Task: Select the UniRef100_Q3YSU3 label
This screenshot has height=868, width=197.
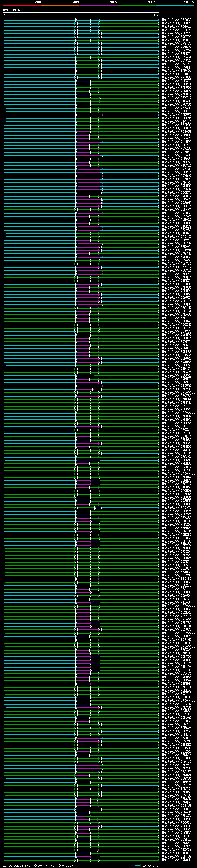Action: (x=177, y=108)
